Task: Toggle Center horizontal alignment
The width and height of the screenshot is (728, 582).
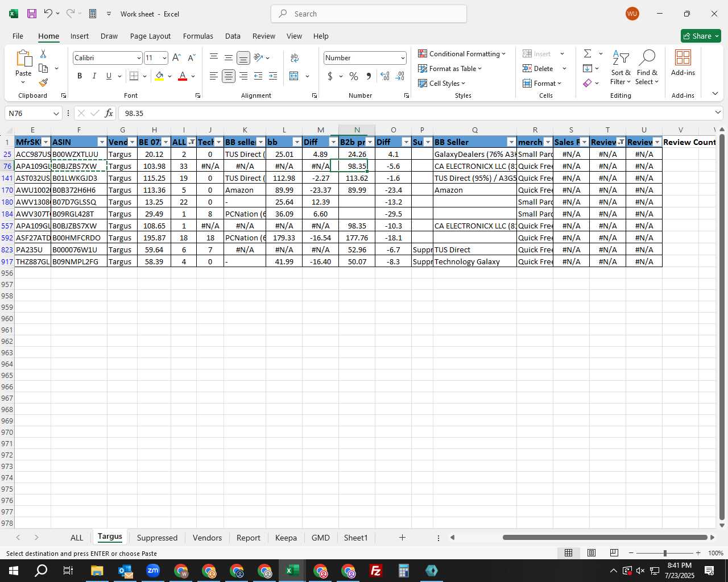Action: coord(229,76)
